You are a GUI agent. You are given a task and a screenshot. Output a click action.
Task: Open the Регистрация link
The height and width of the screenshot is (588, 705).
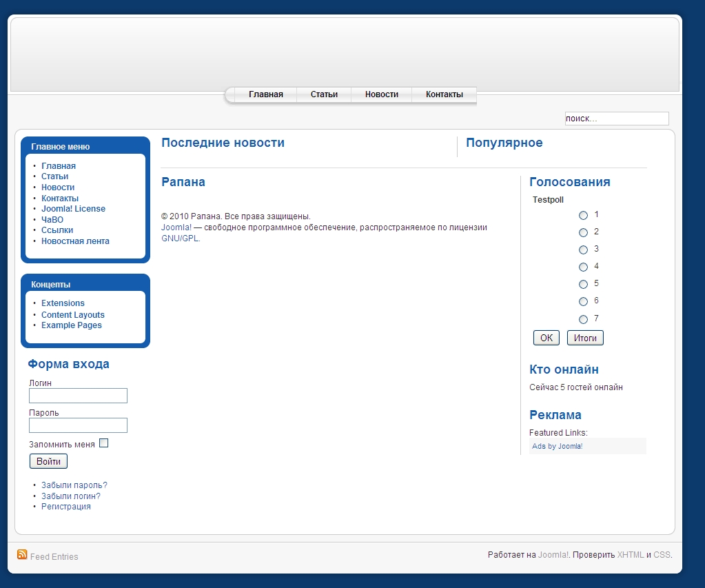pyautogui.click(x=66, y=507)
